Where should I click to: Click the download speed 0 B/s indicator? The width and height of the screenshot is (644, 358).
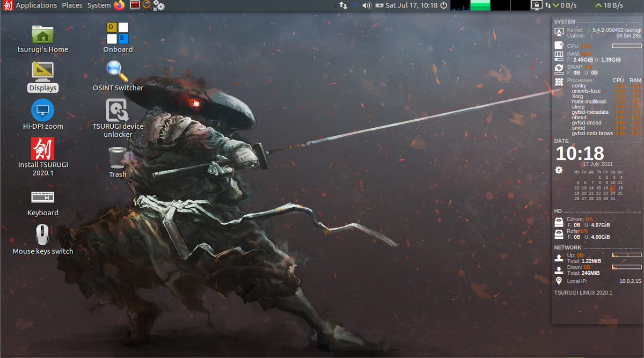coord(566,5)
